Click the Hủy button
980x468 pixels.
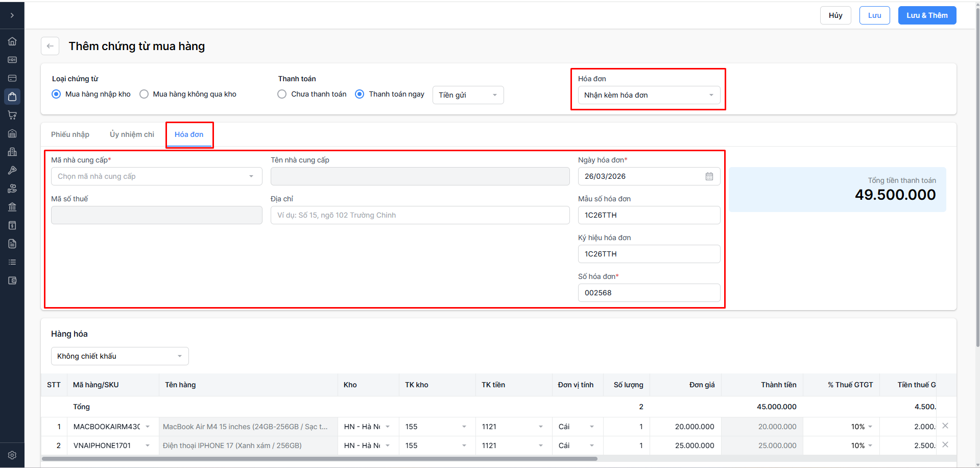click(835, 15)
